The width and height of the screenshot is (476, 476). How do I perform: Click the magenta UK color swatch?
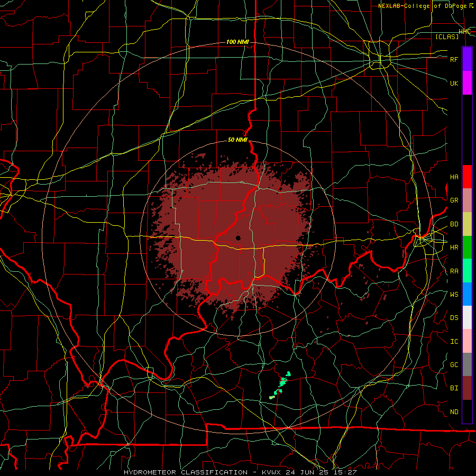tap(467, 83)
